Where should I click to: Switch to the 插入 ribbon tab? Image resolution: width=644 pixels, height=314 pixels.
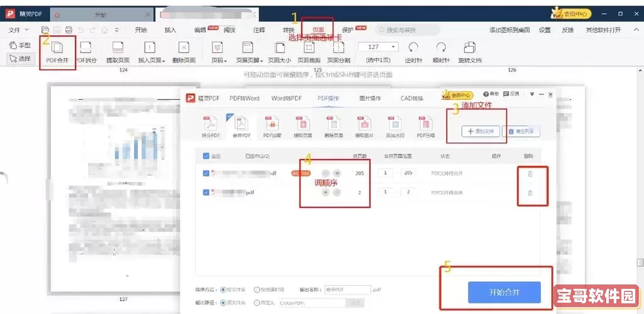[x=170, y=30]
